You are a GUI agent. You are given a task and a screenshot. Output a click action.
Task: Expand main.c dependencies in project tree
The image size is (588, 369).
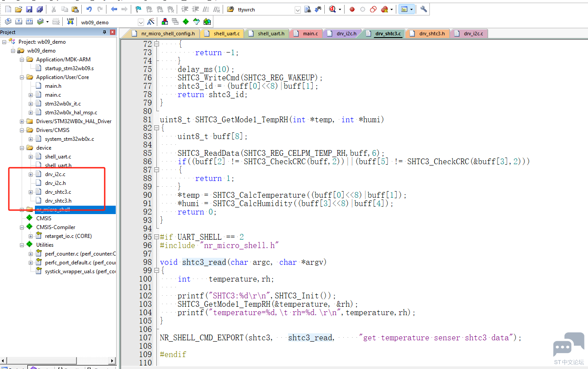coord(30,95)
